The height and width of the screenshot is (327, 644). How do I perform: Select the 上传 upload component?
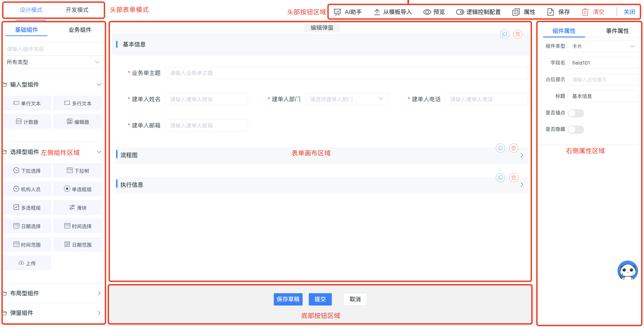coord(27,263)
